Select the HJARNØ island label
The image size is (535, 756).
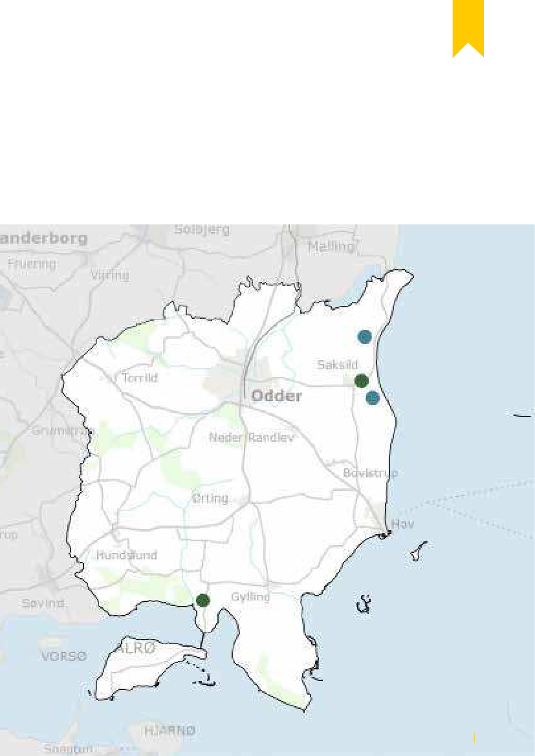point(169,730)
